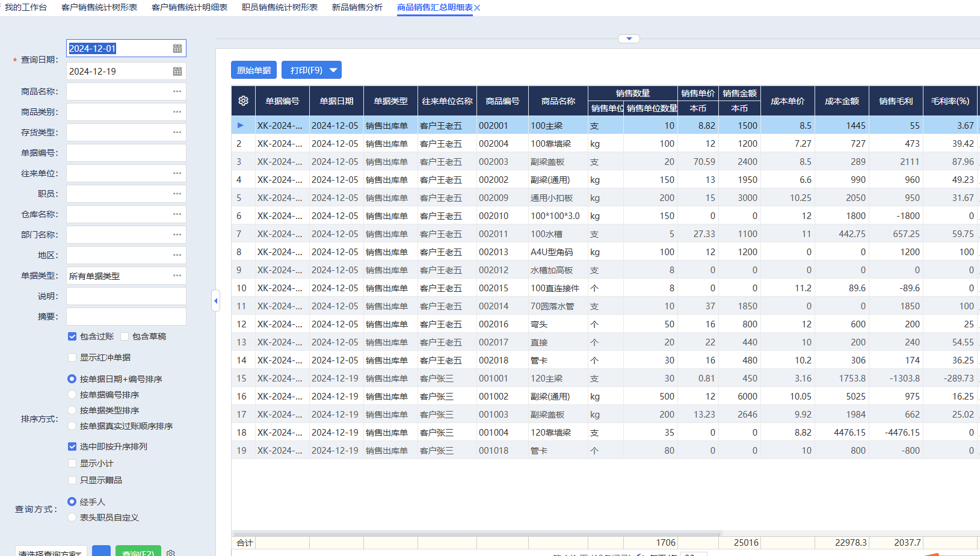This screenshot has width=980, height=556.
Task: Expand the top collapsed panel chevron
Action: (x=629, y=39)
